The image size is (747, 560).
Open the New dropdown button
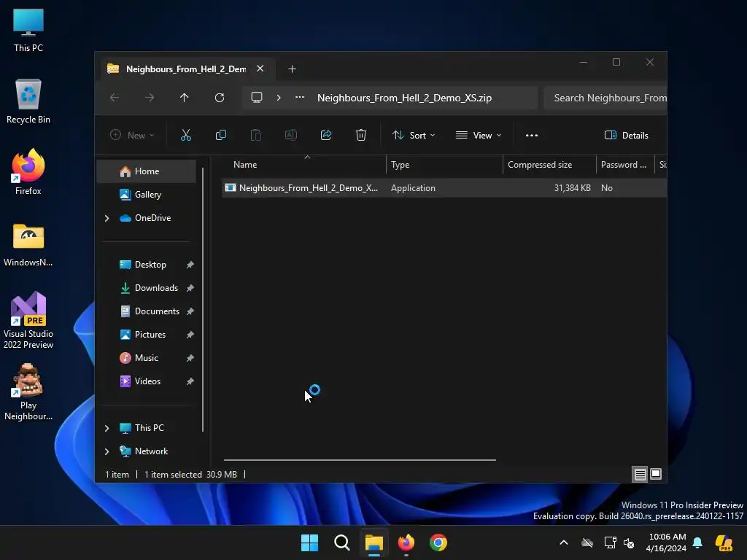pos(133,135)
